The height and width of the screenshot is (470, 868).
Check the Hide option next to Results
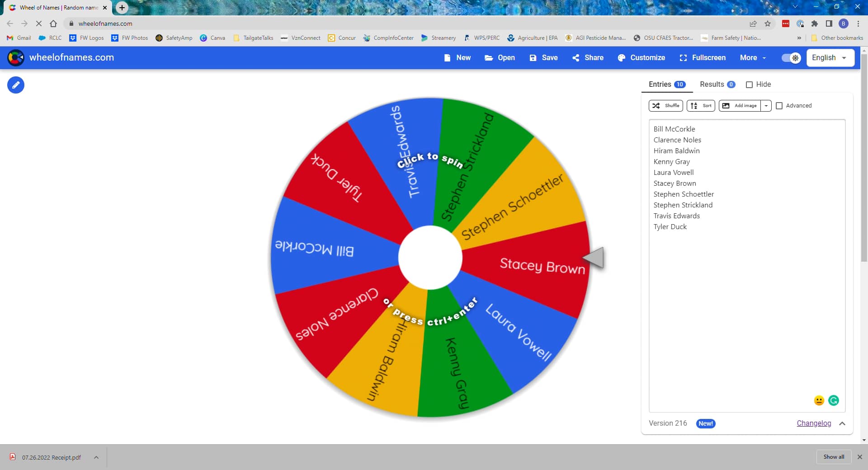[749, 85]
